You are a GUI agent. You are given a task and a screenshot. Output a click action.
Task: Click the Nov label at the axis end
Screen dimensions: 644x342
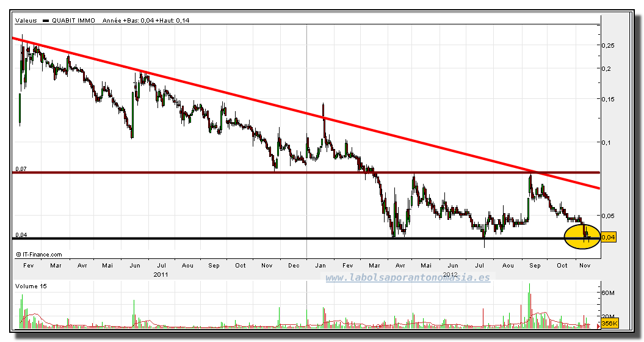[x=585, y=266]
